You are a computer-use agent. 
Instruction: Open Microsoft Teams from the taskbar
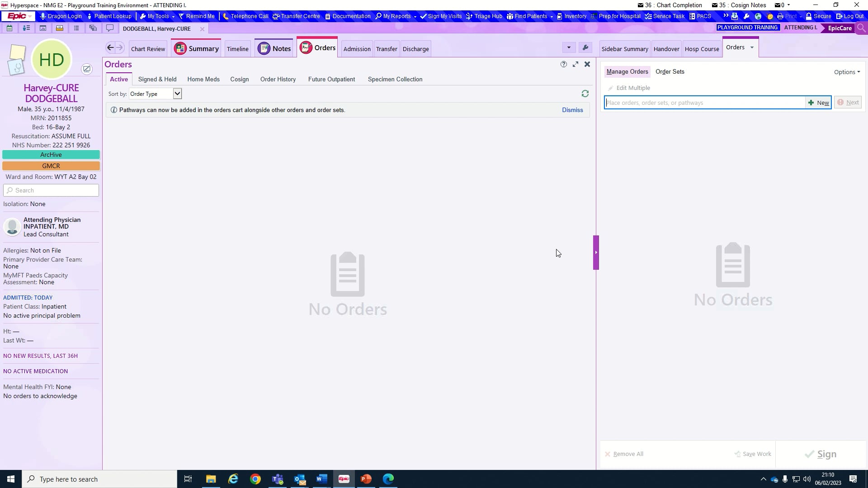[x=278, y=479]
